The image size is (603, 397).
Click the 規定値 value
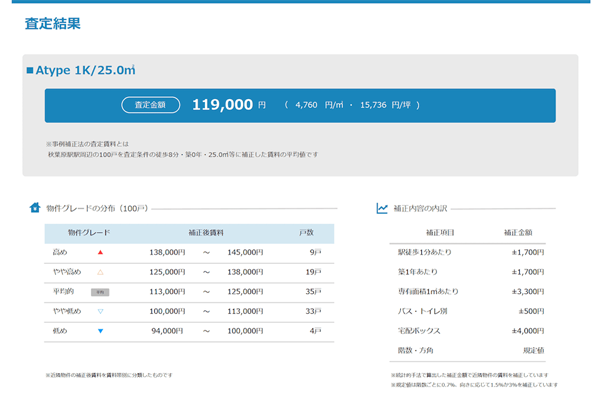click(533, 350)
